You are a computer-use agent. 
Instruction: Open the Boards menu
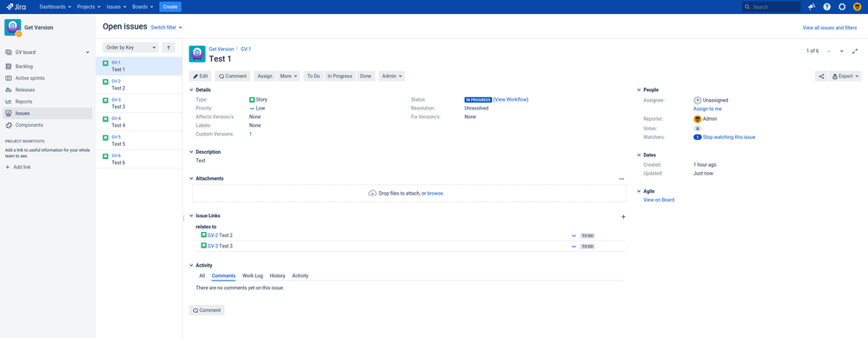click(x=142, y=7)
